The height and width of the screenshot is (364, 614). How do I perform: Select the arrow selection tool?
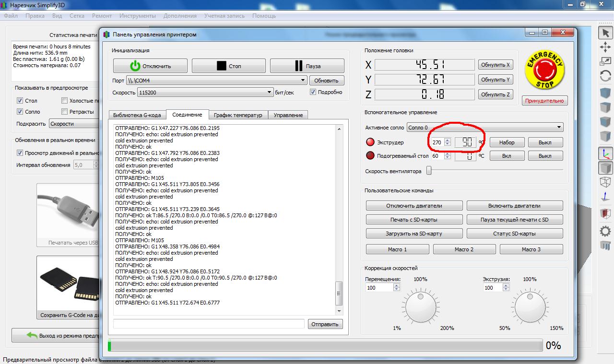pos(605,33)
